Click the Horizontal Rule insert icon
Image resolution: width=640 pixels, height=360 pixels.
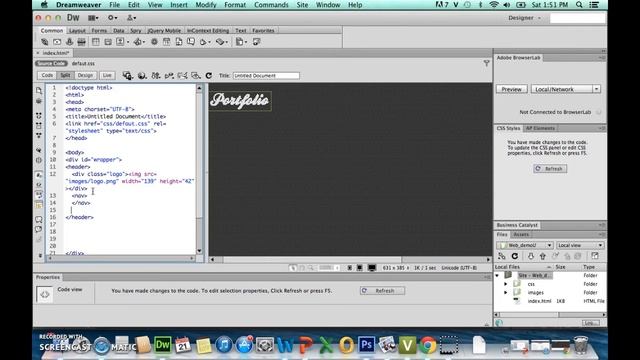[82, 42]
